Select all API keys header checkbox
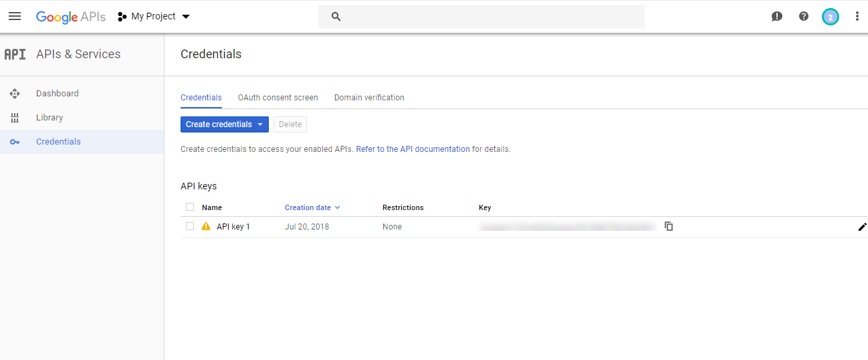 tap(190, 207)
